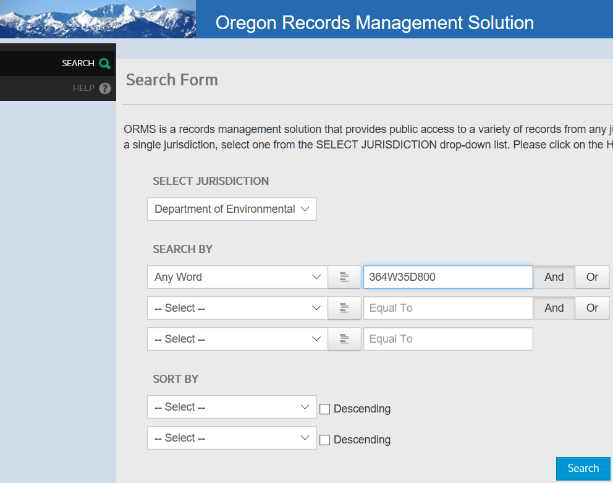Select Or operator on first search row
Screen dimensions: 613x483
click(592, 277)
